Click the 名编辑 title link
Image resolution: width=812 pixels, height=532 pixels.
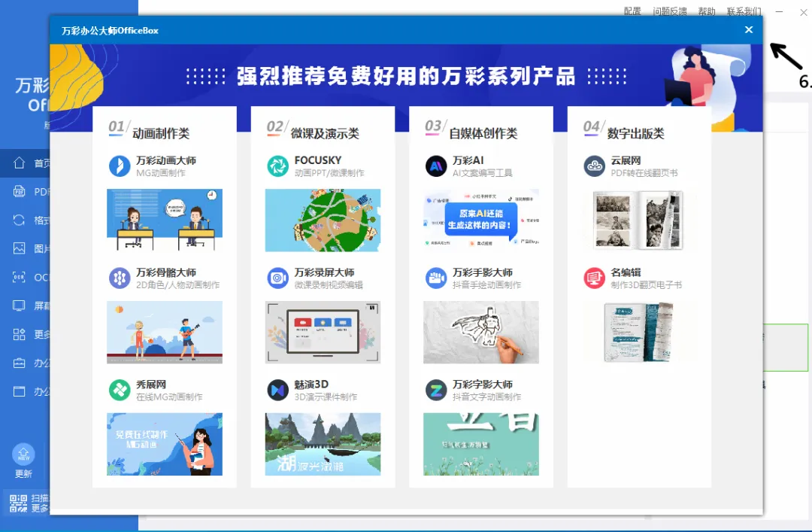click(626, 272)
